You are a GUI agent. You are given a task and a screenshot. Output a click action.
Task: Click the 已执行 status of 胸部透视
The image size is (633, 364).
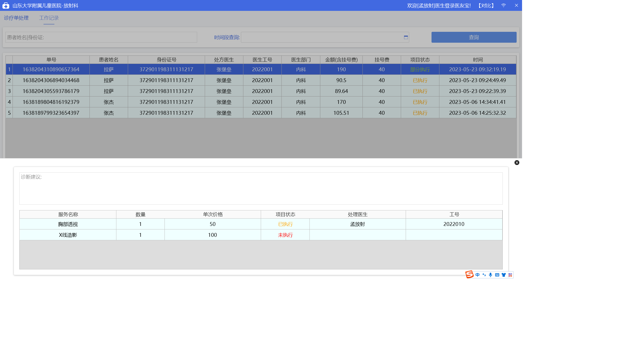[285, 224]
